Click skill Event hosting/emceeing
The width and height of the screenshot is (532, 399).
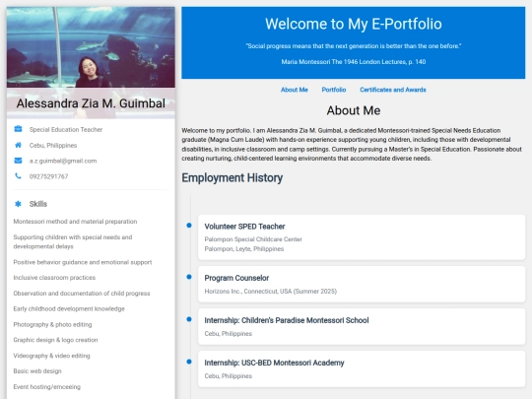(47, 387)
